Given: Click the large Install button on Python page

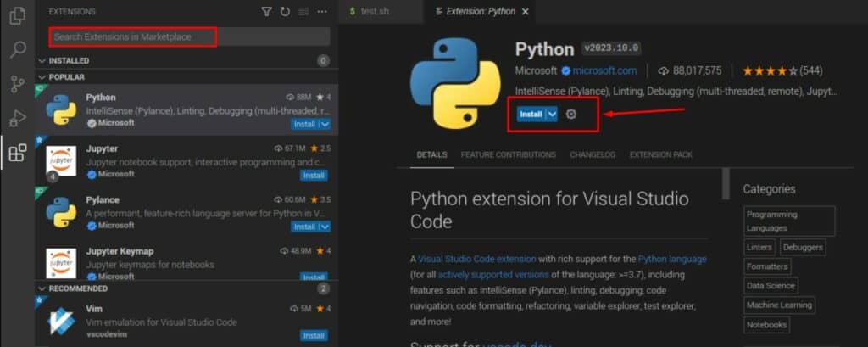Looking at the screenshot, I should (x=531, y=115).
